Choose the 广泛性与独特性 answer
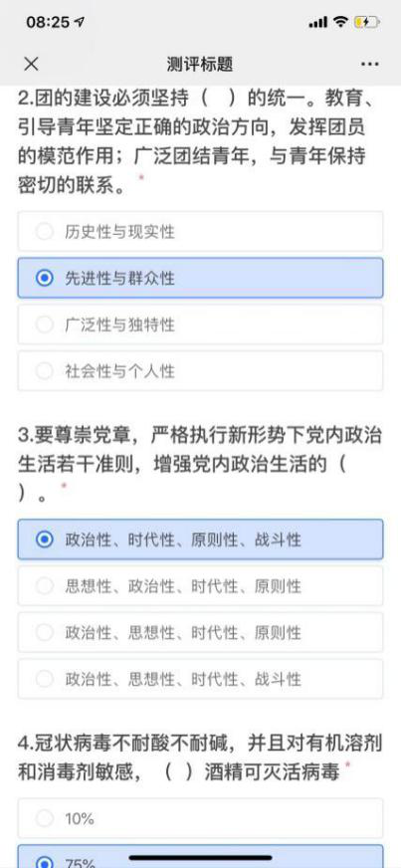The height and width of the screenshot is (868, 401). click(200, 325)
